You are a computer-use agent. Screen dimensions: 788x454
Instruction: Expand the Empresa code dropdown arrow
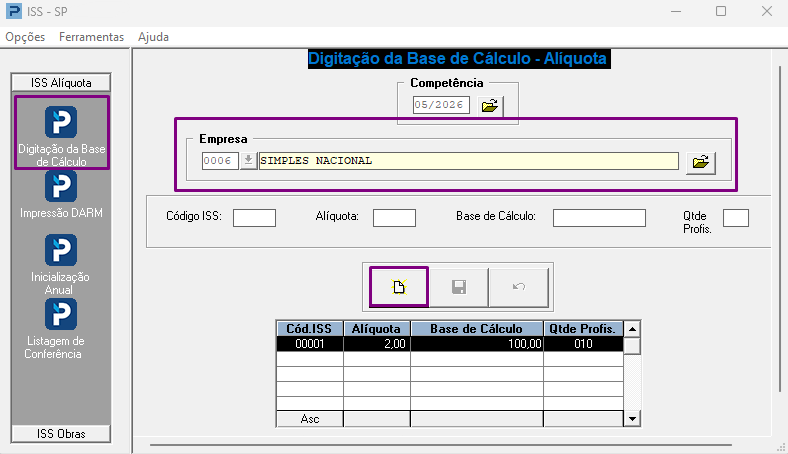(x=248, y=161)
